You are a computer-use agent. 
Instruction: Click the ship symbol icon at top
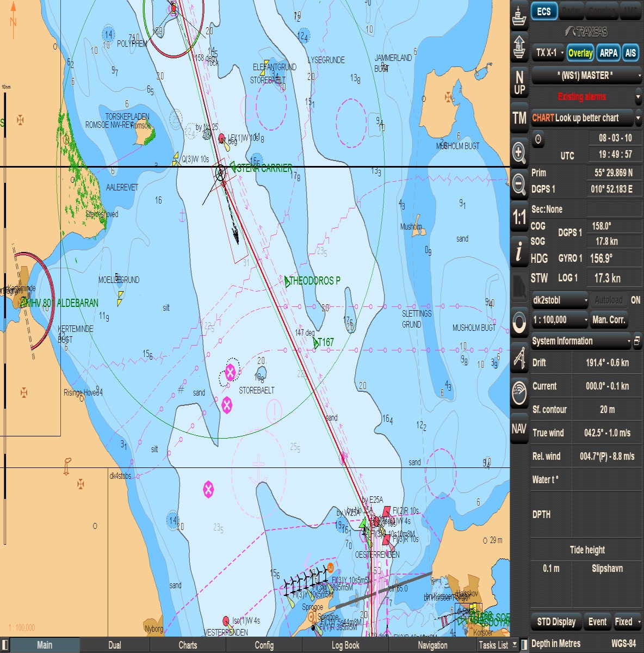coord(519,16)
